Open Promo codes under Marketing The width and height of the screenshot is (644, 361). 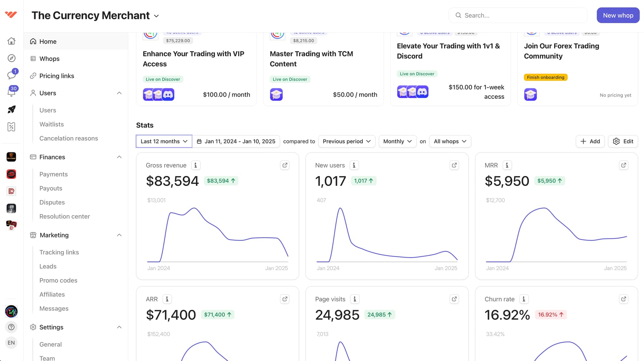[x=58, y=280]
